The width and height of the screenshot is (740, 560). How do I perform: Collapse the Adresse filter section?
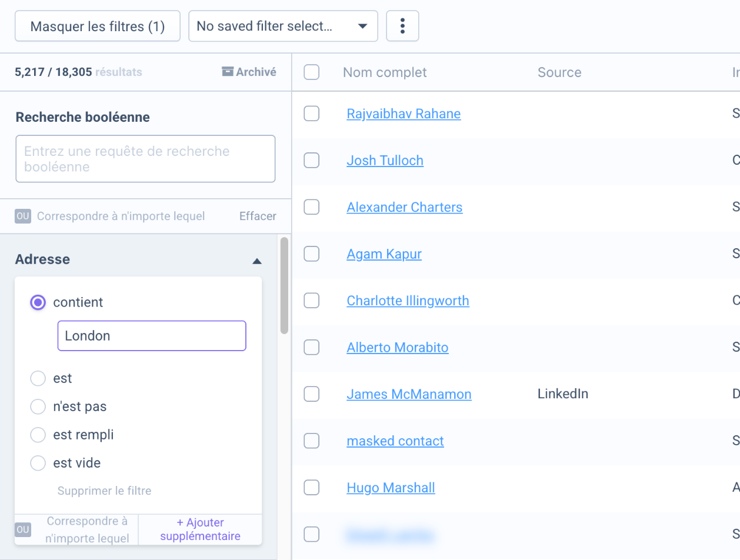[256, 261]
